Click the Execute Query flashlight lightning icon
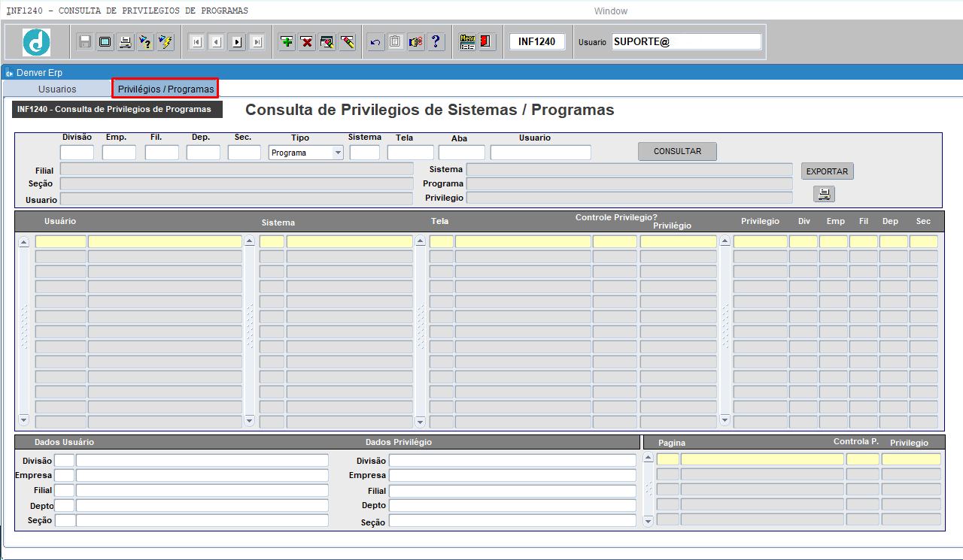963x560 pixels. click(166, 42)
